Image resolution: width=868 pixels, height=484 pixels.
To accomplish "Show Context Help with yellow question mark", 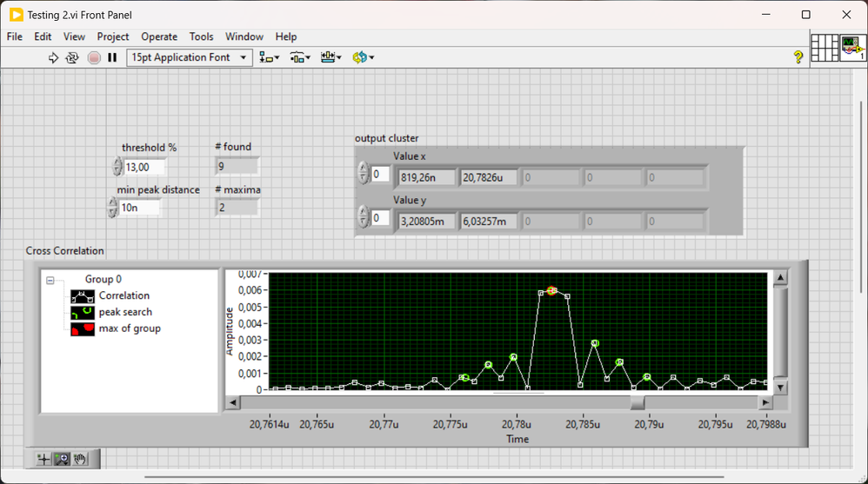I will point(798,56).
